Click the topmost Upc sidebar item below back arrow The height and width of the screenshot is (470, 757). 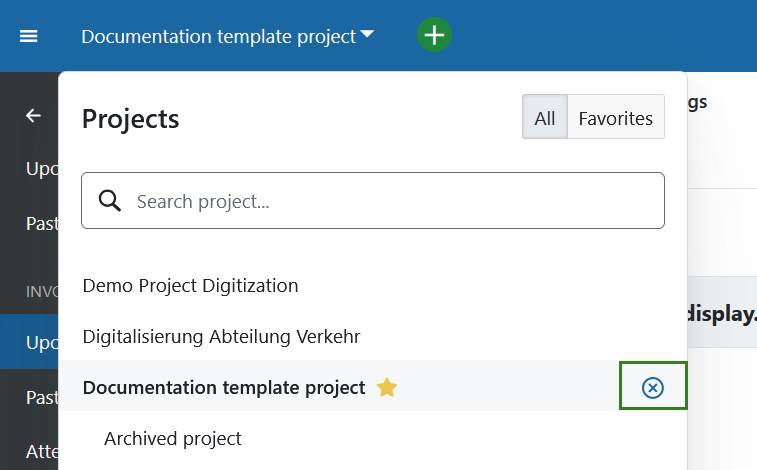(x=40, y=168)
